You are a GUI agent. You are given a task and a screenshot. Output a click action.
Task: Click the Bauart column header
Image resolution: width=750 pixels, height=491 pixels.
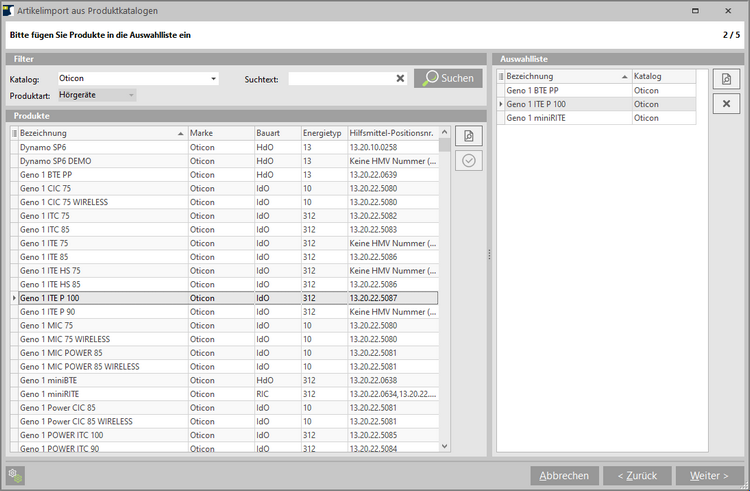point(277,133)
